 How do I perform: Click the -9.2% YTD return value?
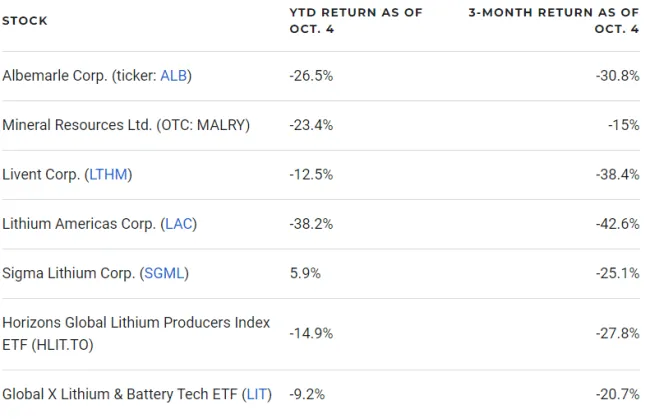307,395
